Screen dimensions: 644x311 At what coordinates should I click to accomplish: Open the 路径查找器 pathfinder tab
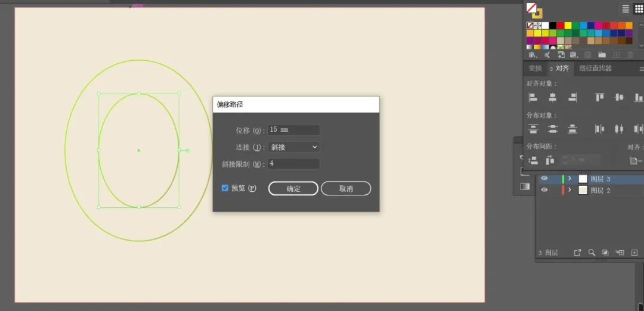(595, 69)
